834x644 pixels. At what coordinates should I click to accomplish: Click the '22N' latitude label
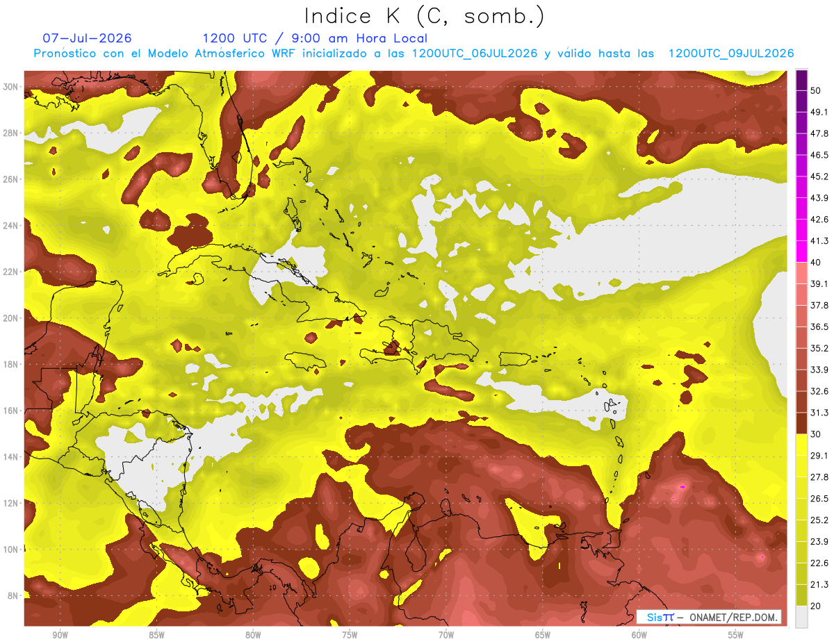11,272
